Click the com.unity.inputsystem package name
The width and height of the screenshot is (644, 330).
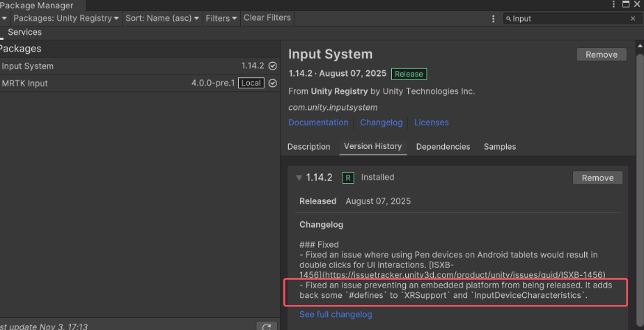point(333,108)
